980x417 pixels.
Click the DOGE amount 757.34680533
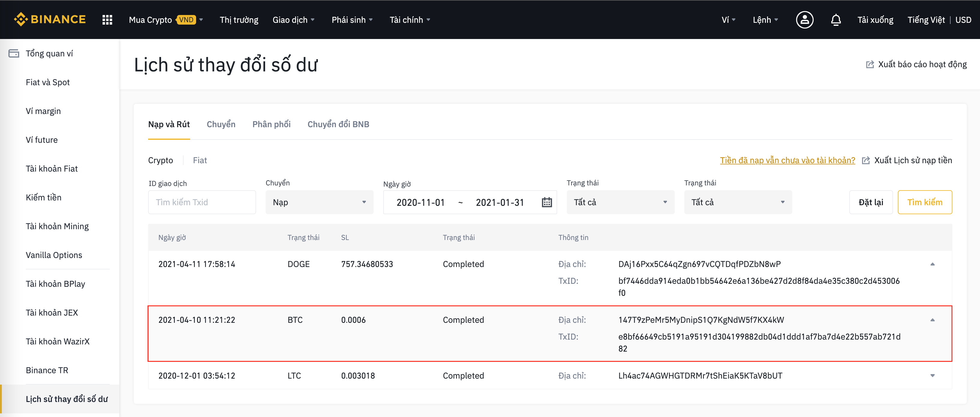[x=367, y=264]
